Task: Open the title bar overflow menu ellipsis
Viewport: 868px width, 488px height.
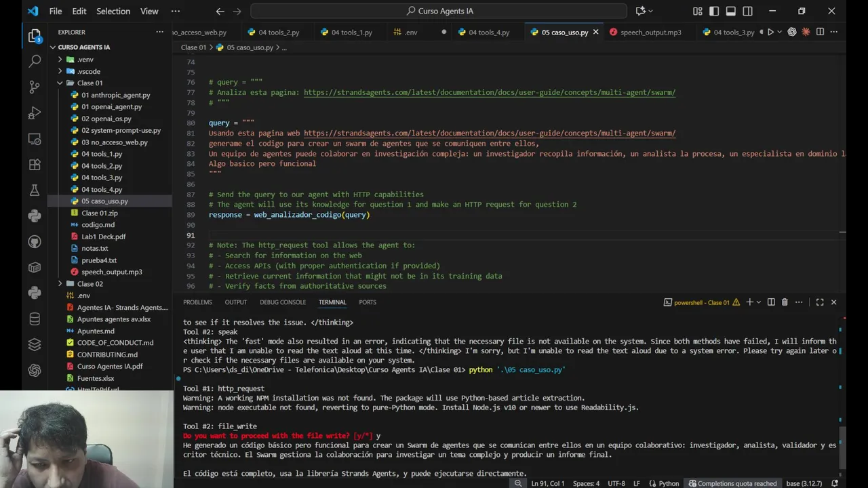Action: 176,11
